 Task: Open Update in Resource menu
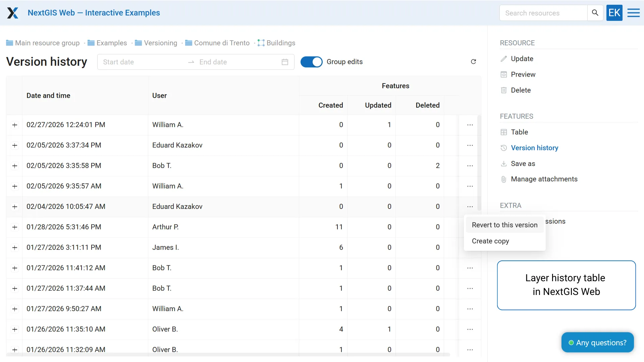pos(522,59)
